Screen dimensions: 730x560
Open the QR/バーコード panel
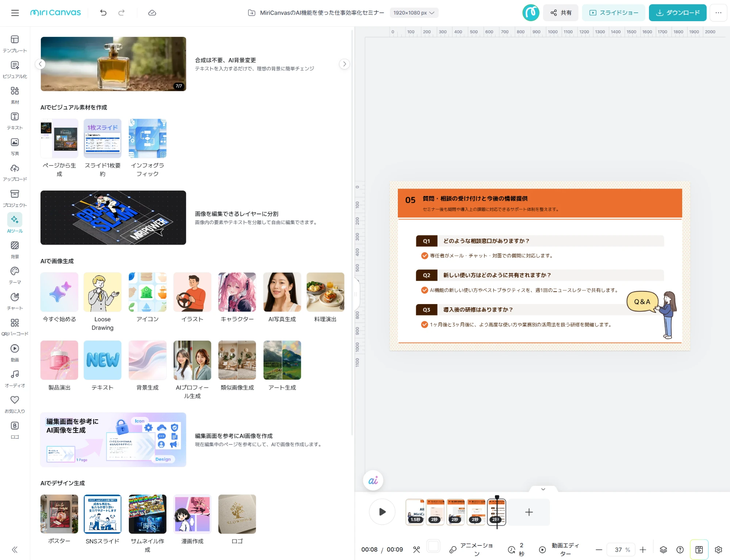15,327
